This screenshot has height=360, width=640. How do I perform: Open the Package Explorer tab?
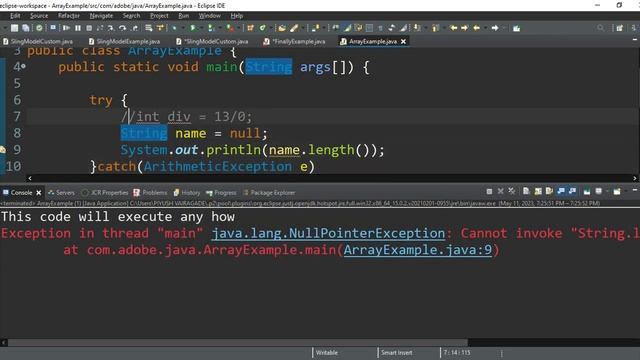point(269,192)
